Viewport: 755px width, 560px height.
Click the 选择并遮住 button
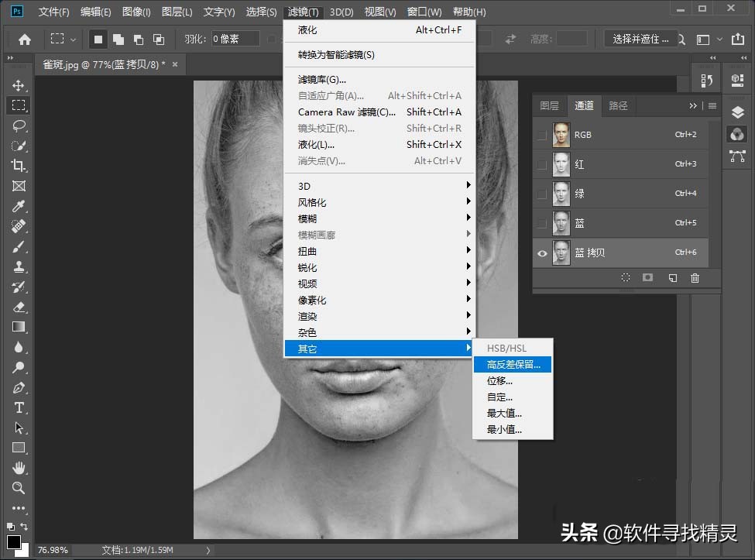click(640, 38)
